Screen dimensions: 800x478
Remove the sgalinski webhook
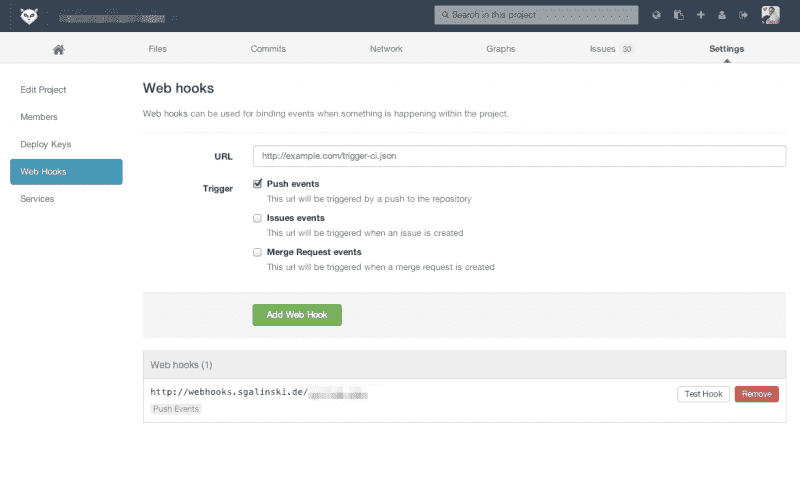coord(757,394)
